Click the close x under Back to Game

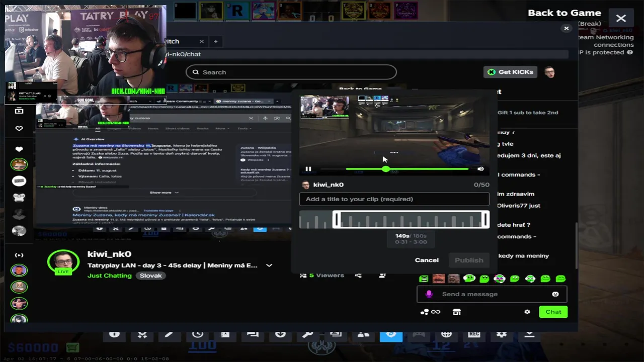pyautogui.click(x=567, y=28)
